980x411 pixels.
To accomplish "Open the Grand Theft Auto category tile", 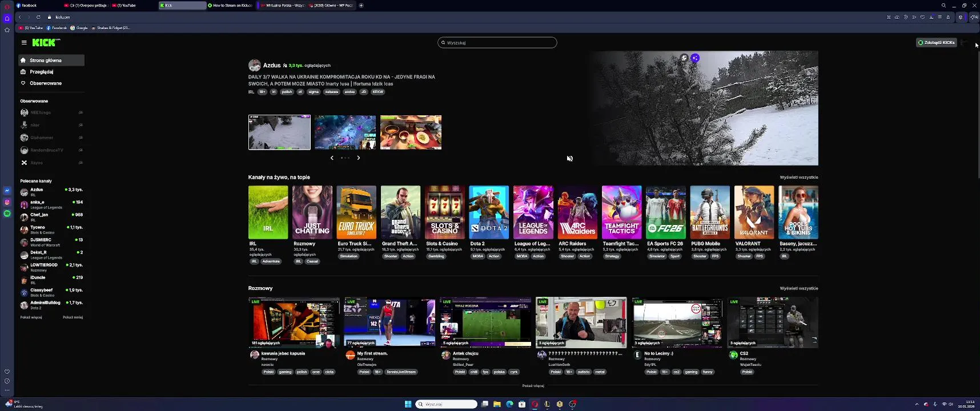I will click(x=400, y=212).
